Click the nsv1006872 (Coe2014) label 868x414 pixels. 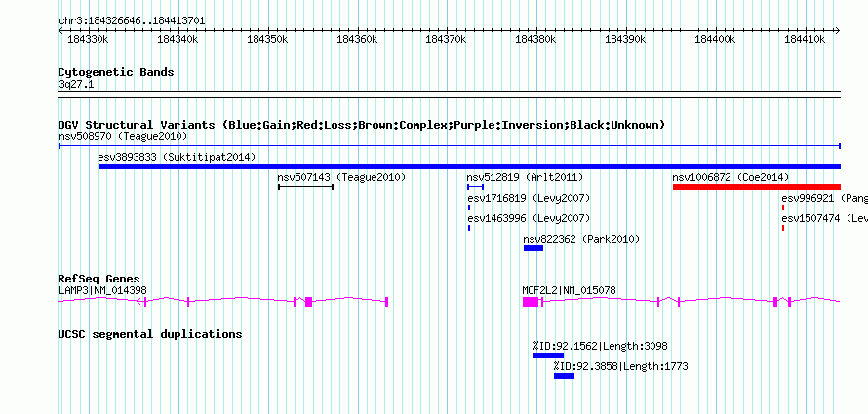tap(730, 177)
